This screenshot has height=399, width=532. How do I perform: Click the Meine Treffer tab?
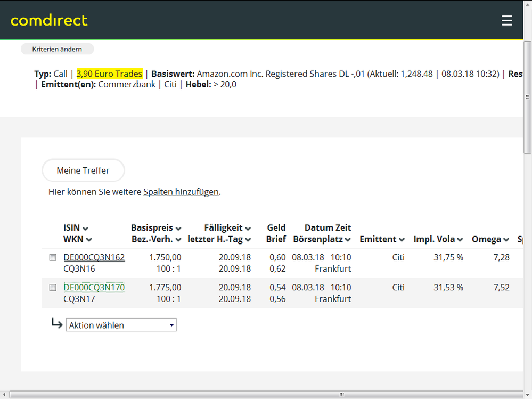tap(83, 170)
